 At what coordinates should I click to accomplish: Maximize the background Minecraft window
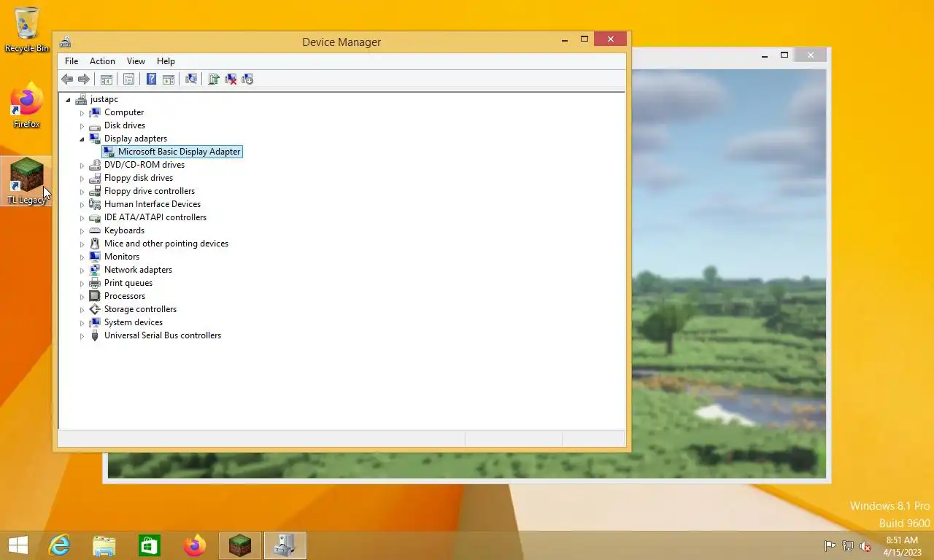tap(784, 55)
